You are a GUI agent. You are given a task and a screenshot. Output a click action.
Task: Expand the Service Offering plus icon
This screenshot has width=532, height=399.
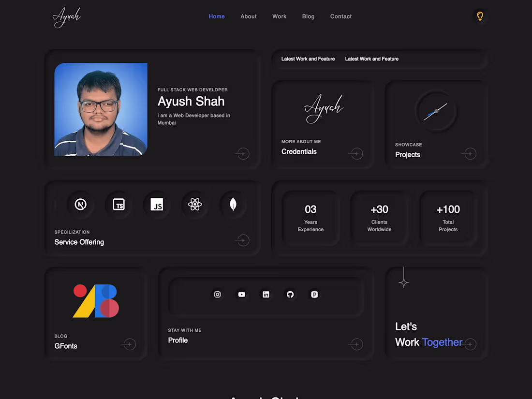pyautogui.click(x=242, y=240)
